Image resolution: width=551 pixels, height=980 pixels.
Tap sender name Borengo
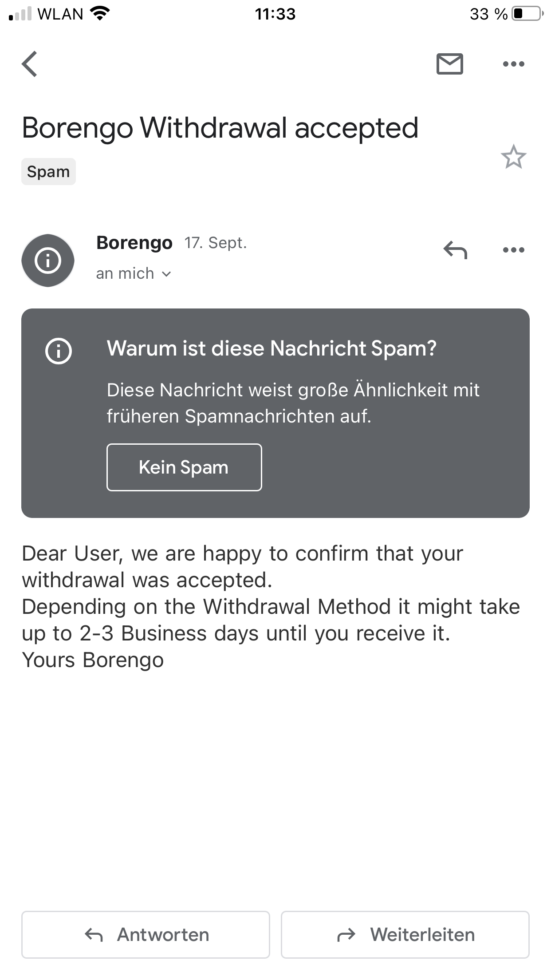(134, 243)
